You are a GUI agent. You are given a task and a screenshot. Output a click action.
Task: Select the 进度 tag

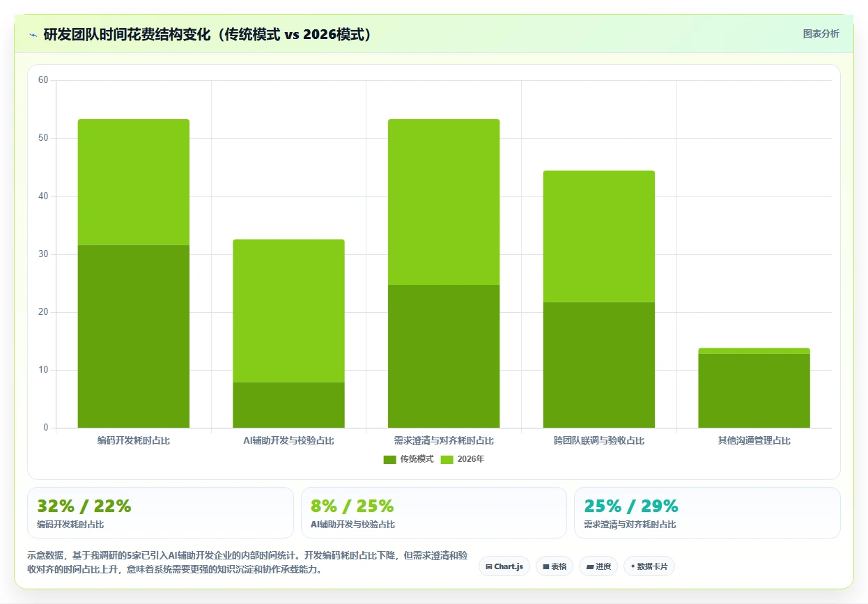coord(598,566)
